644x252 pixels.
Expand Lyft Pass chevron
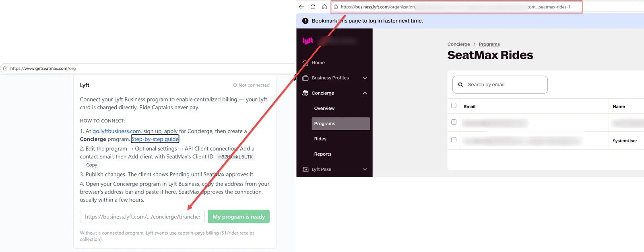tap(365, 169)
